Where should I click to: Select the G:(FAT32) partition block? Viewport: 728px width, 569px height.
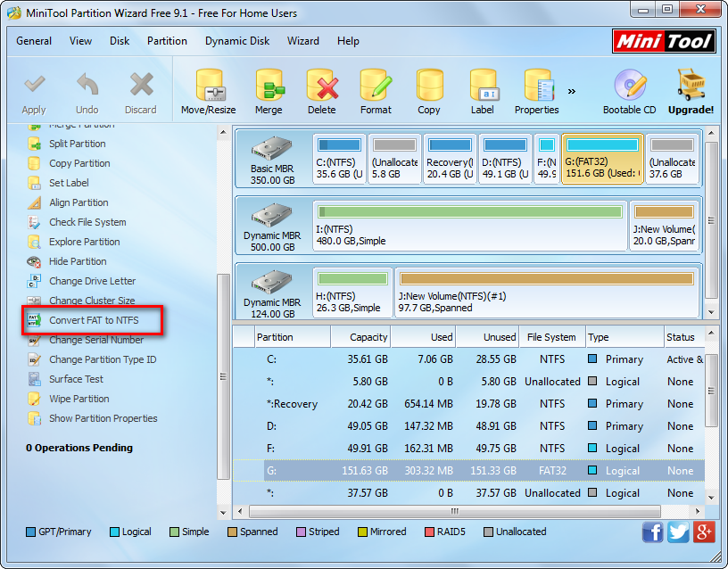click(x=602, y=159)
